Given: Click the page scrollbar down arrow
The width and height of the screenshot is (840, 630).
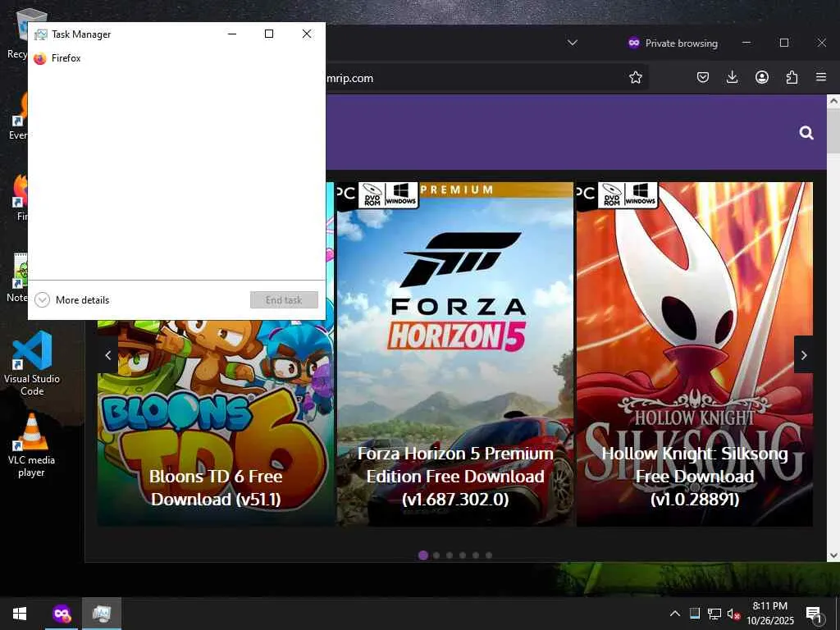Looking at the screenshot, I should coord(833,555).
